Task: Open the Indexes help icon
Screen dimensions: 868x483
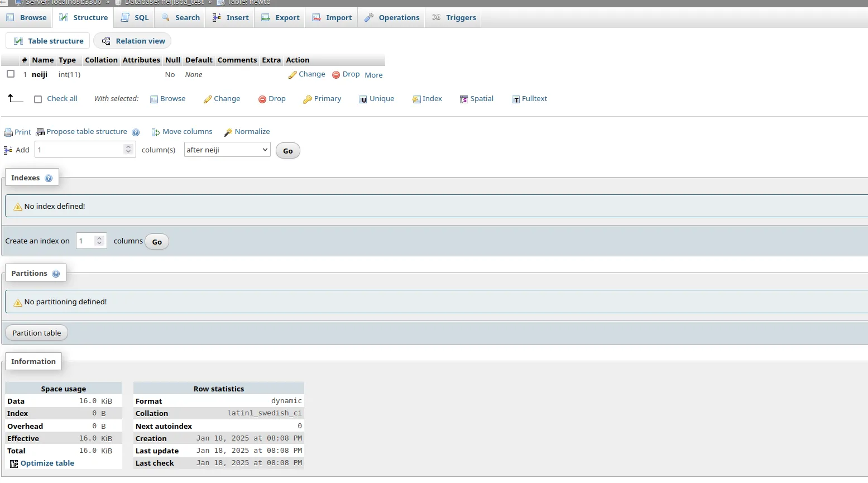Action: click(49, 179)
